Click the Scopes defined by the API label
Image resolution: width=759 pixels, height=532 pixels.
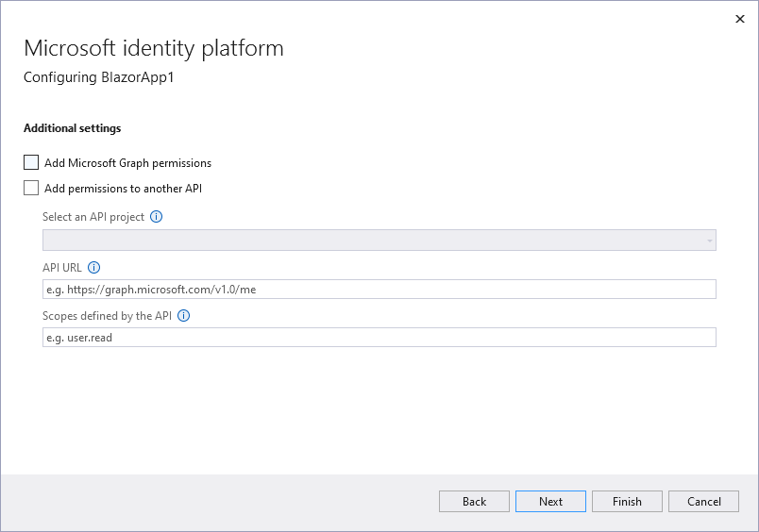tap(107, 316)
